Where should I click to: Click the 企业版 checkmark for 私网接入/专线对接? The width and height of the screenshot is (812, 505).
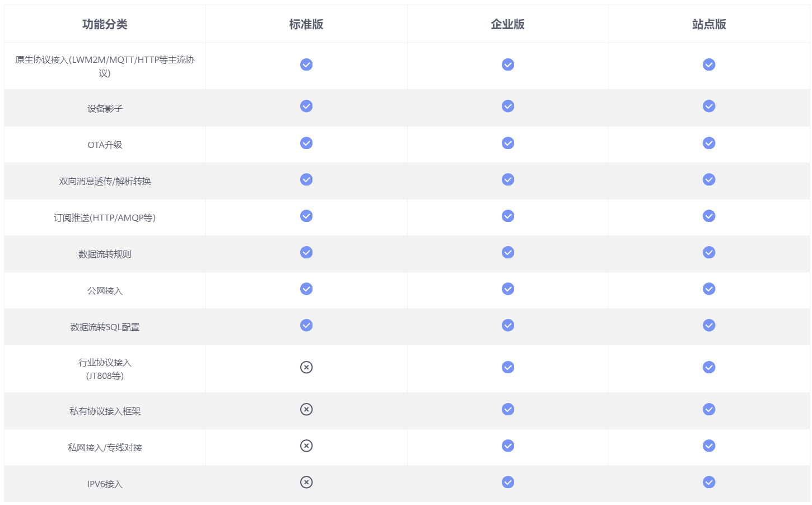point(508,446)
